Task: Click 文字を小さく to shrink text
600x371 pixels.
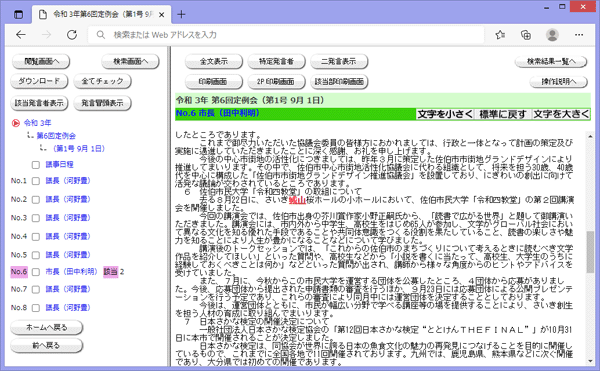Action: 445,114
